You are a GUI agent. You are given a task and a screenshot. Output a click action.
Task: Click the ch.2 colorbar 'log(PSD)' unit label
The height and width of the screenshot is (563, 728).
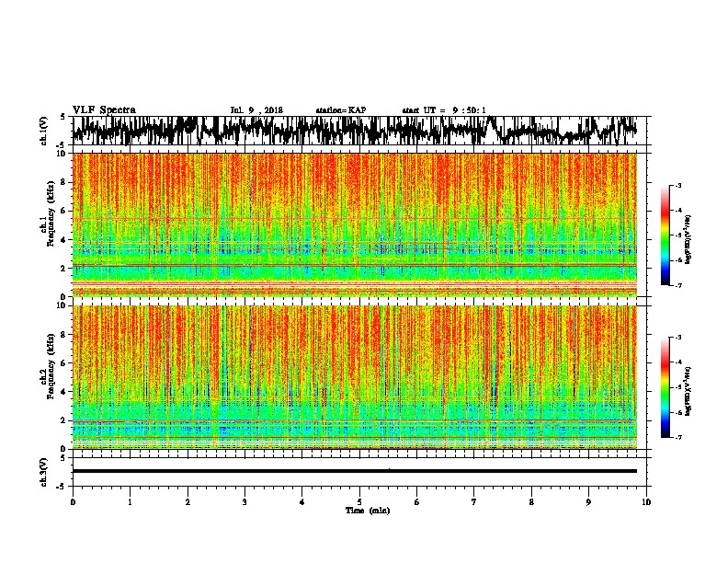click(x=688, y=391)
